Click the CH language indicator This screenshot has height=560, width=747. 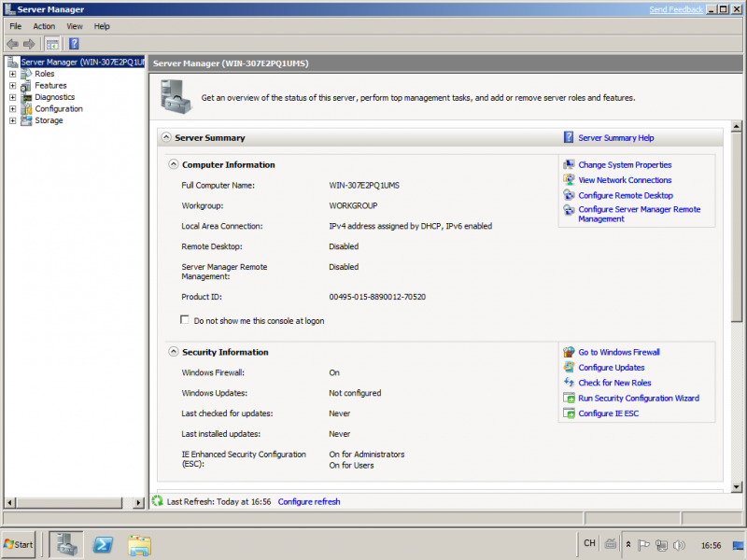pos(590,543)
